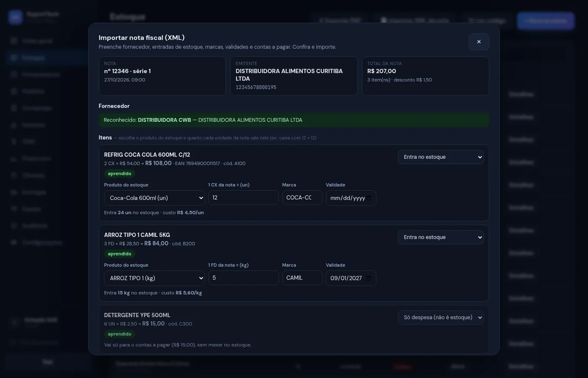Open calendar picker for Coca-Cola Validade
This screenshot has width=588, height=378.
point(369,198)
